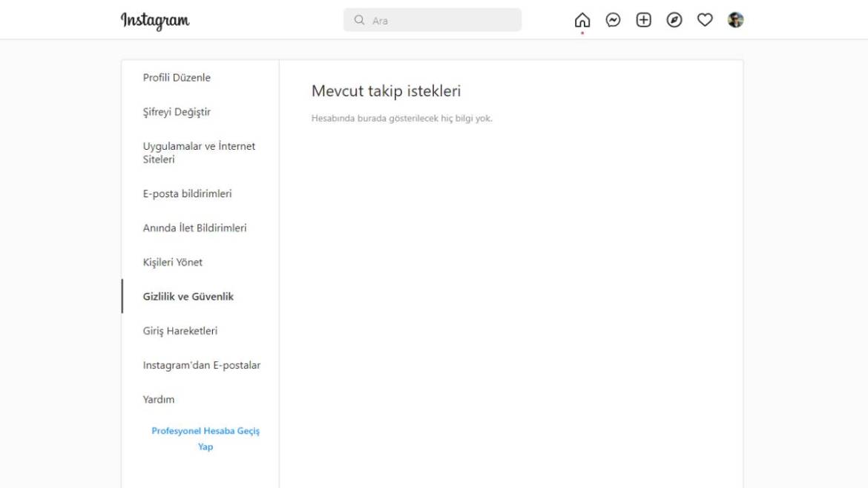Click Yardım in settings sidebar
This screenshot has width=868, height=488.
click(x=159, y=399)
